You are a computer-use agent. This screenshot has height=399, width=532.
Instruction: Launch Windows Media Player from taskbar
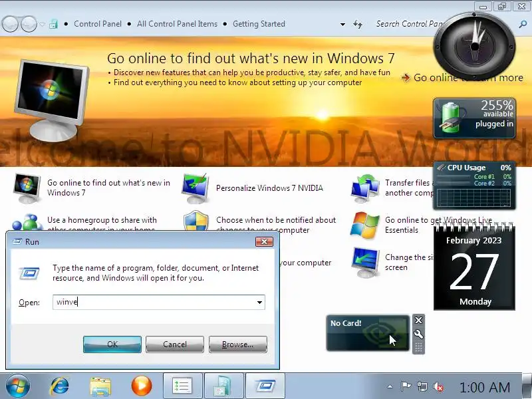coord(142,386)
